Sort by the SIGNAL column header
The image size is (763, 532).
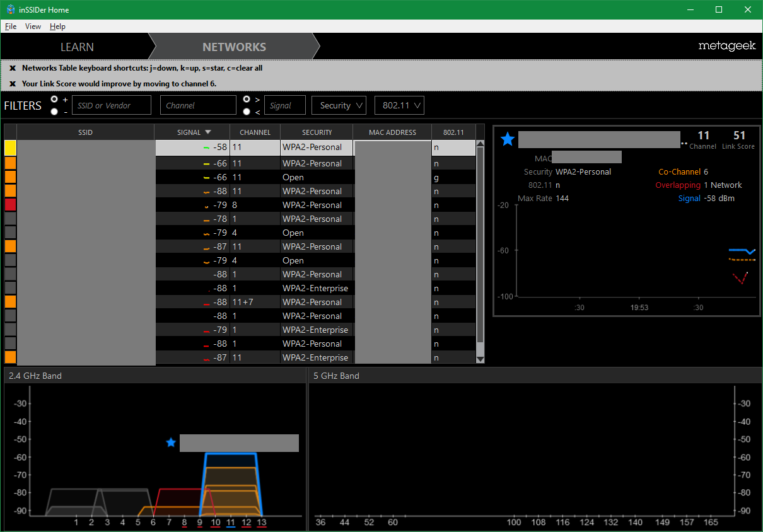click(x=192, y=132)
